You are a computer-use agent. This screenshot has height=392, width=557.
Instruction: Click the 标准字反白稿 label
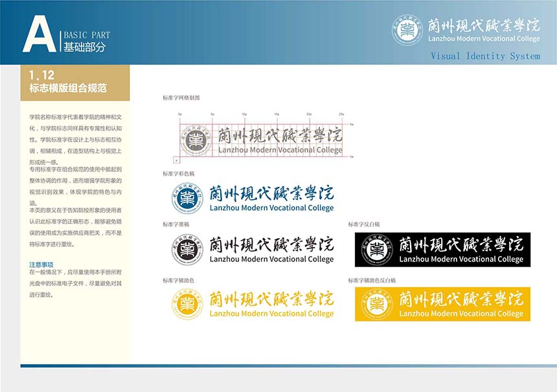pyautogui.click(x=364, y=224)
